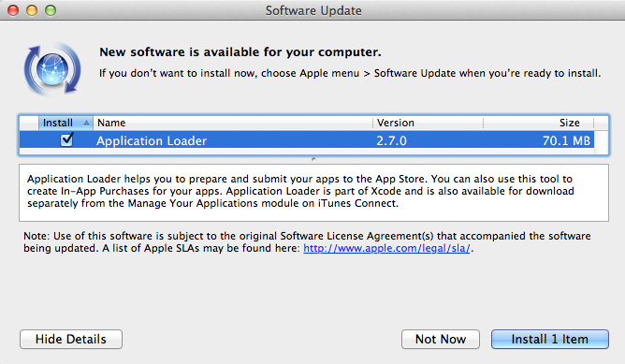Click the vertical scrollbar track of the update list
This screenshot has width=625, height=364.
(x=601, y=139)
